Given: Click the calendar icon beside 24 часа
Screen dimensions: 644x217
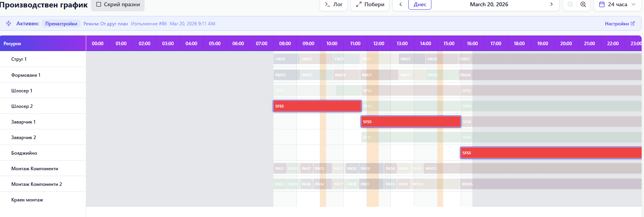Looking at the screenshot, I should coord(601,5).
